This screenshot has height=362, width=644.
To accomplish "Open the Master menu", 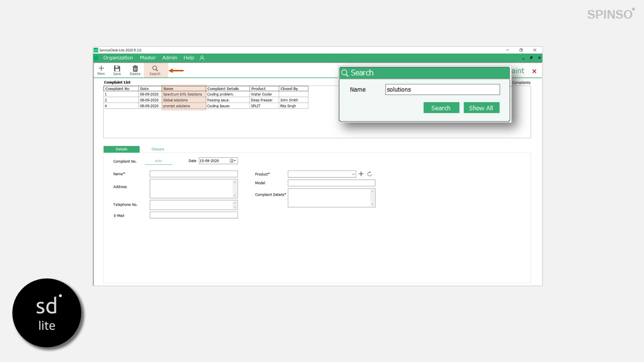I will (148, 58).
